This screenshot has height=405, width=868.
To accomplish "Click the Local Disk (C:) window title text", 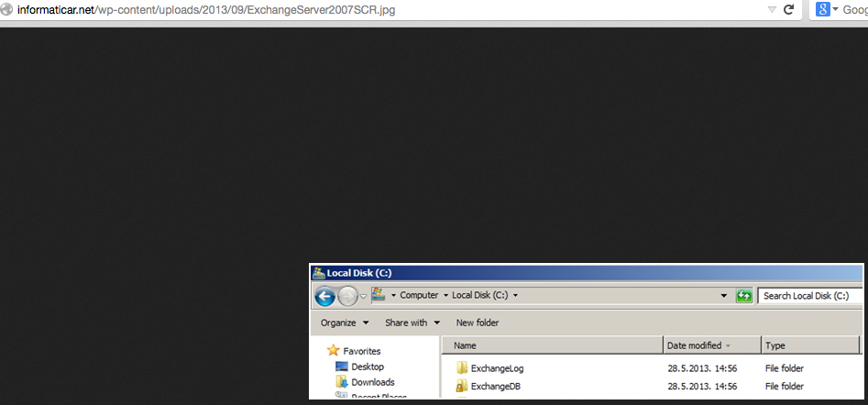I will 359,273.
